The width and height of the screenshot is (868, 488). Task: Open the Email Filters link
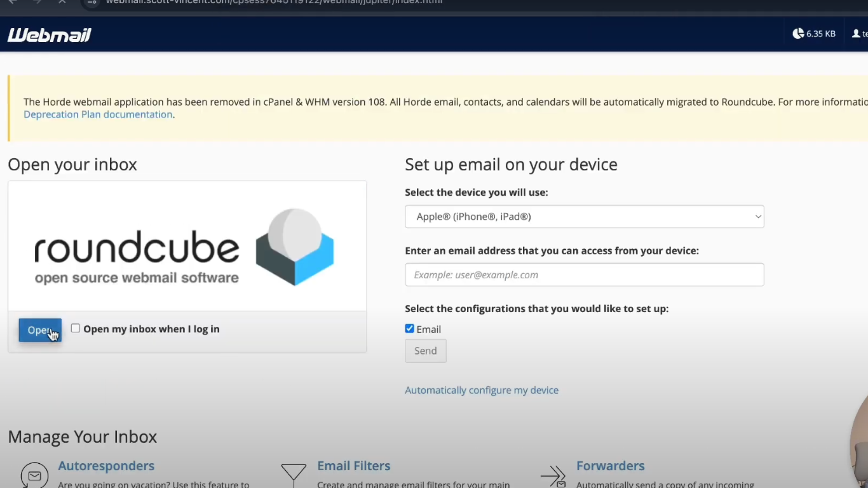pyautogui.click(x=354, y=466)
